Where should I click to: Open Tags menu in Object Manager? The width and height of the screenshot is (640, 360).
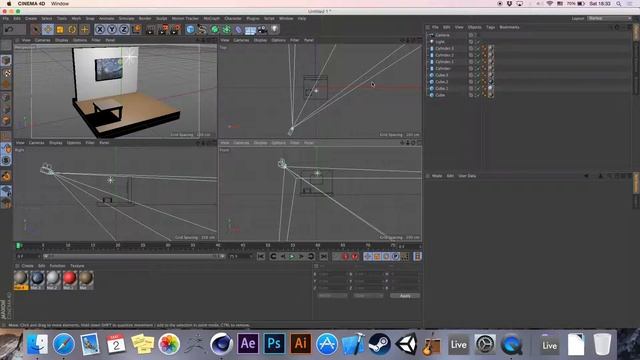(491, 27)
